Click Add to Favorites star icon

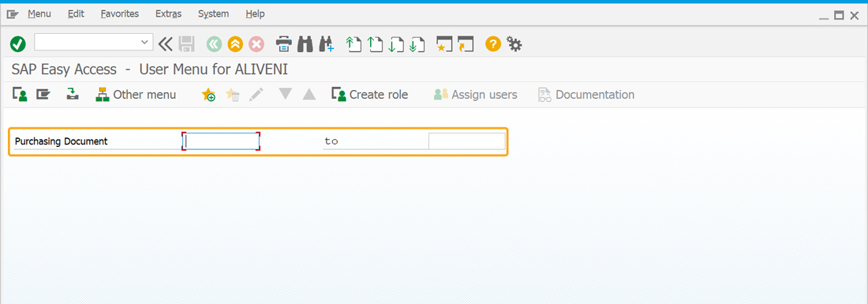(208, 95)
